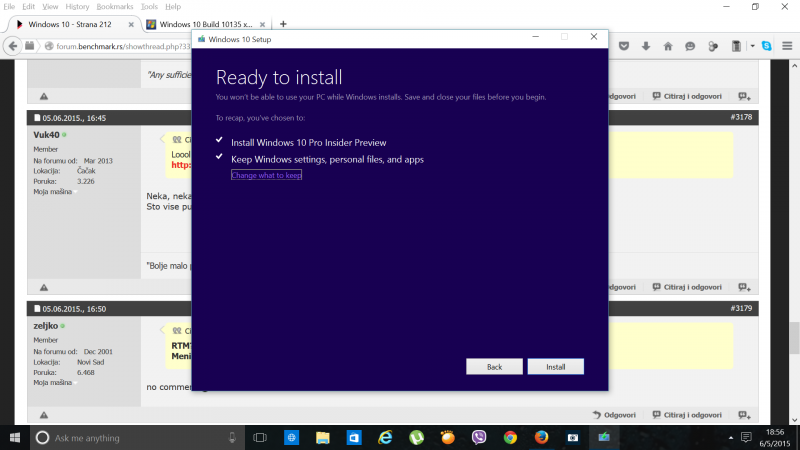Go to the Home page in Firefox
Image resolution: width=800 pixels, height=450 pixels.
pyautogui.click(x=668, y=46)
